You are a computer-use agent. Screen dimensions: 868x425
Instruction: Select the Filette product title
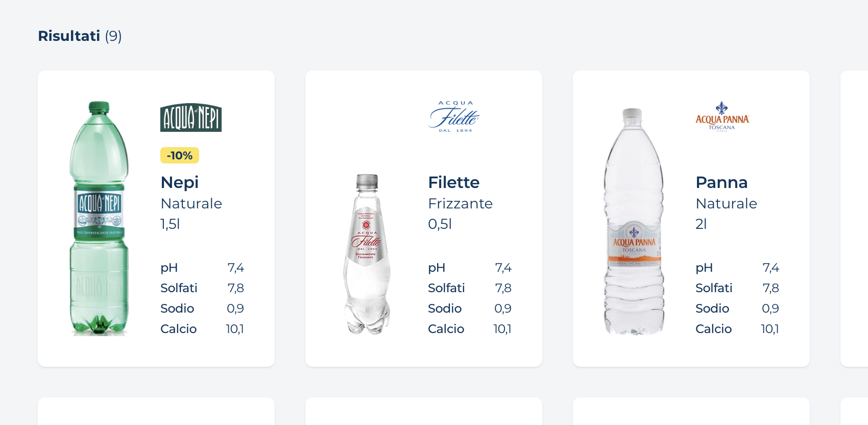pyautogui.click(x=453, y=182)
